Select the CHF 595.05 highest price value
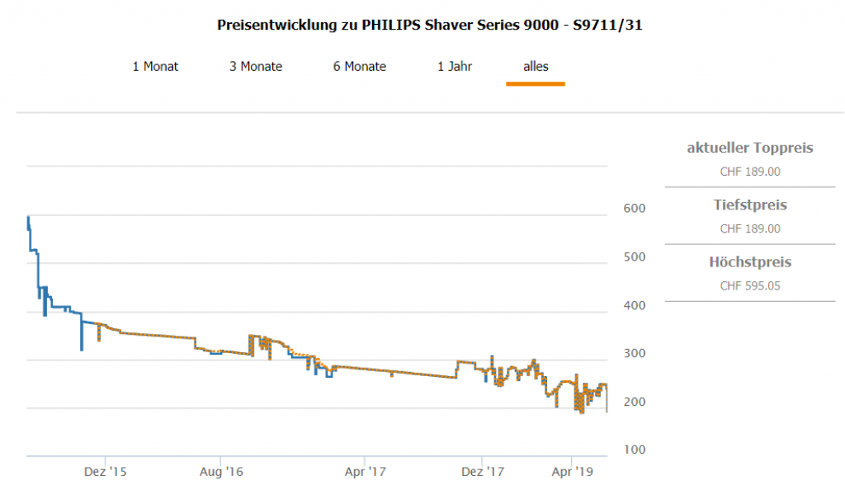 point(750,286)
